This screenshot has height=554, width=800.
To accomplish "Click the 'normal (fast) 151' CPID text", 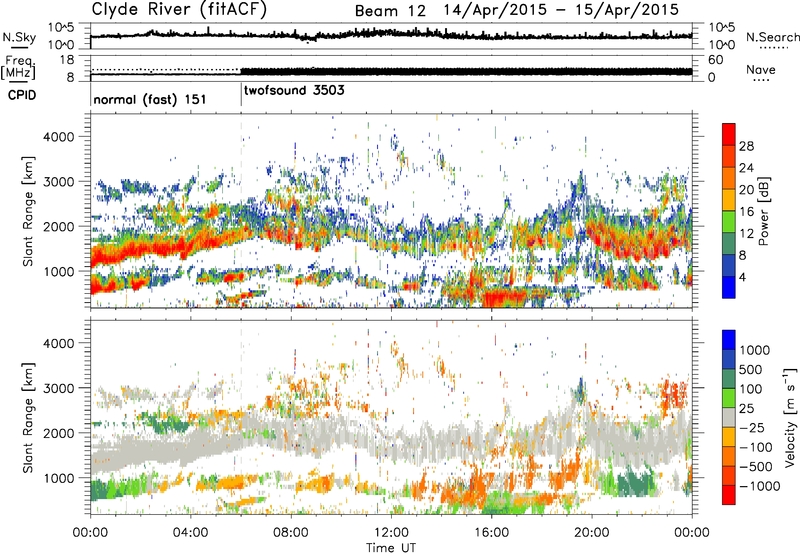I will coord(150,99).
